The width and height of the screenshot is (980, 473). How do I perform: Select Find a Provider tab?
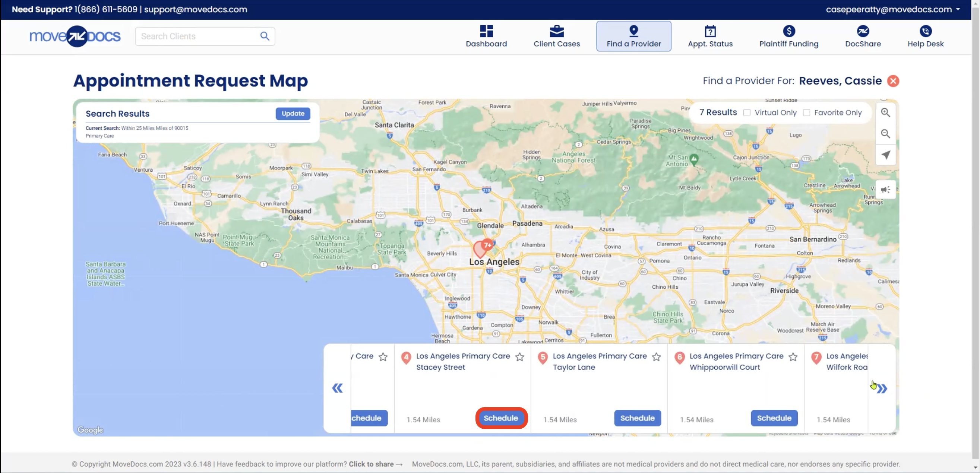coord(633,36)
